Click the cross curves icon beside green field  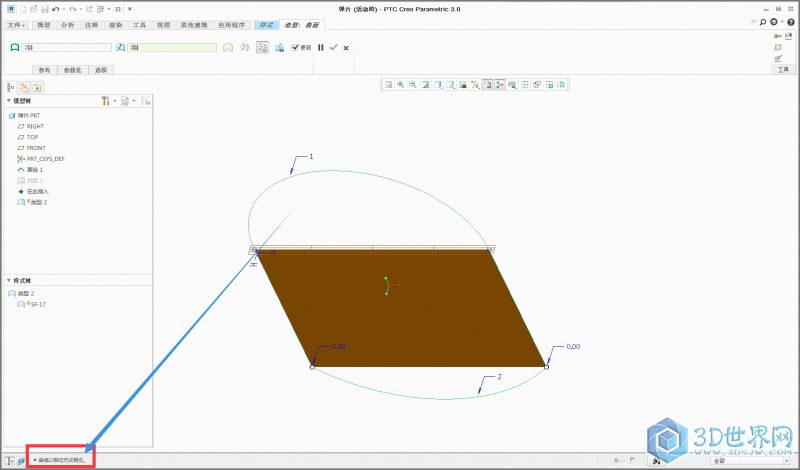coord(120,47)
